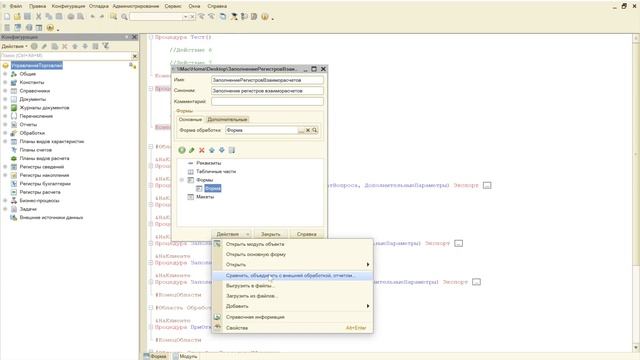Switch to Модуль tab at bottom
This screenshot has width=640, height=360.
185,356
